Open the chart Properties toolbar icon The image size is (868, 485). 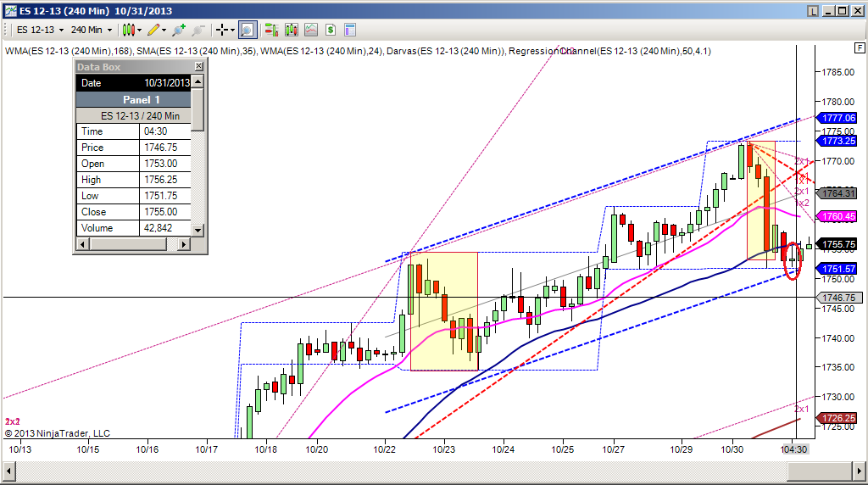click(350, 30)
